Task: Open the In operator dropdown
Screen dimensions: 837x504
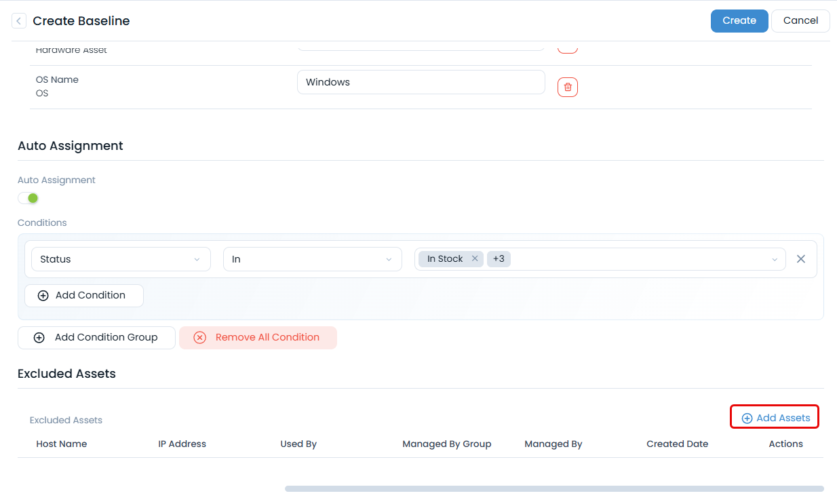Action: 312,258
